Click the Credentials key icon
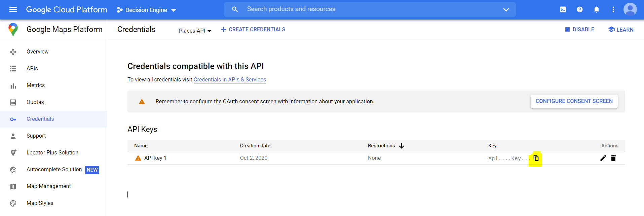Screen dimensions: 644x216 (x=13, y=119)
